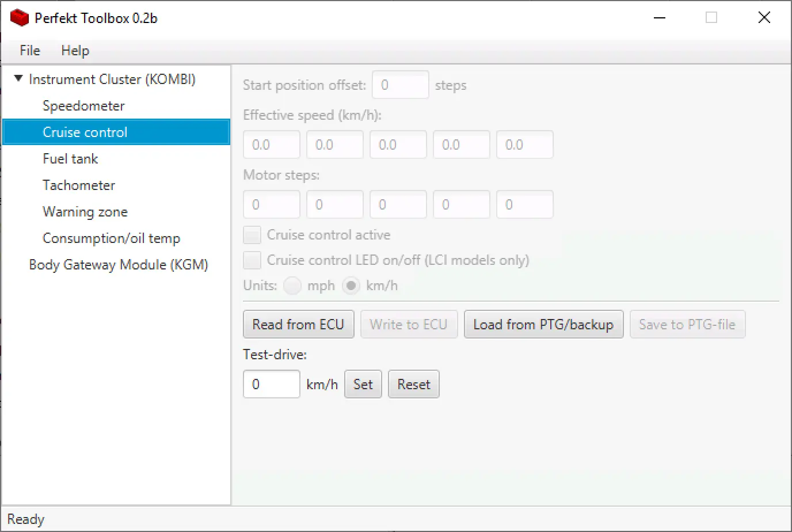
Task: Open Body Gateway Module (KGM) section
Action: tap(118, 265)
